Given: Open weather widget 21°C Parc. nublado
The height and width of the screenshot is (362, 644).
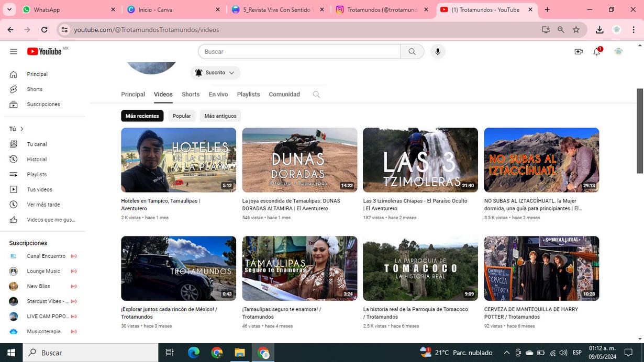Looking at the screenshot, I should (456, 353).
